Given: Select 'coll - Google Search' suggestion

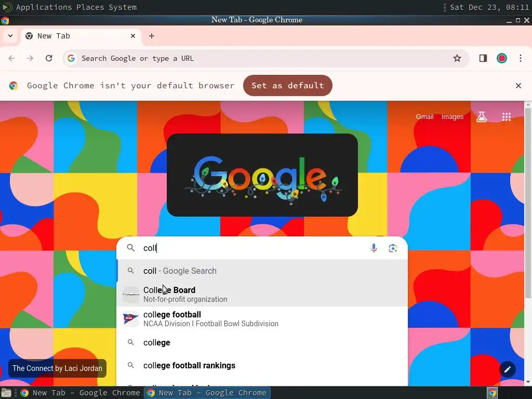Looking at the screenshot, I should 262,271.
